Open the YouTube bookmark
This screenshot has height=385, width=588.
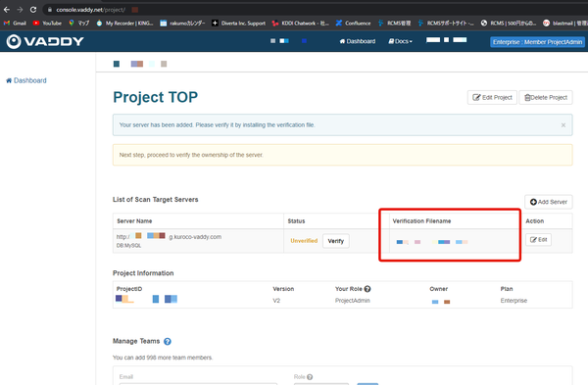pos(47,24)
